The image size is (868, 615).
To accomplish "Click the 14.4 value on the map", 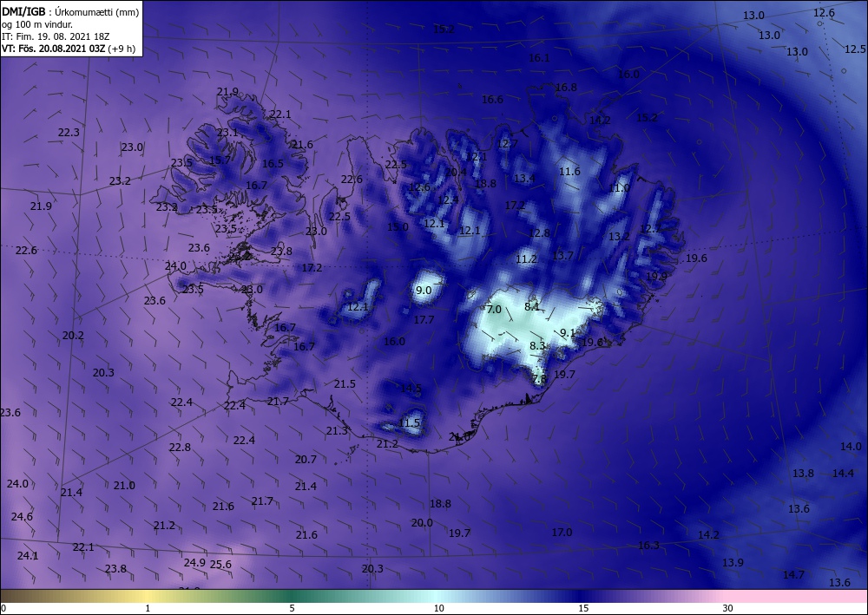I will [x=843, y=473].
